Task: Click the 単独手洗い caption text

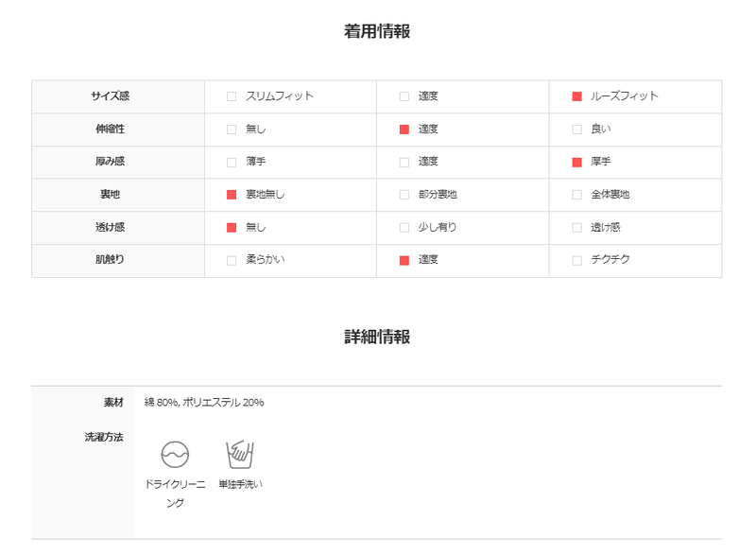Action: click(x=241, y=484)
